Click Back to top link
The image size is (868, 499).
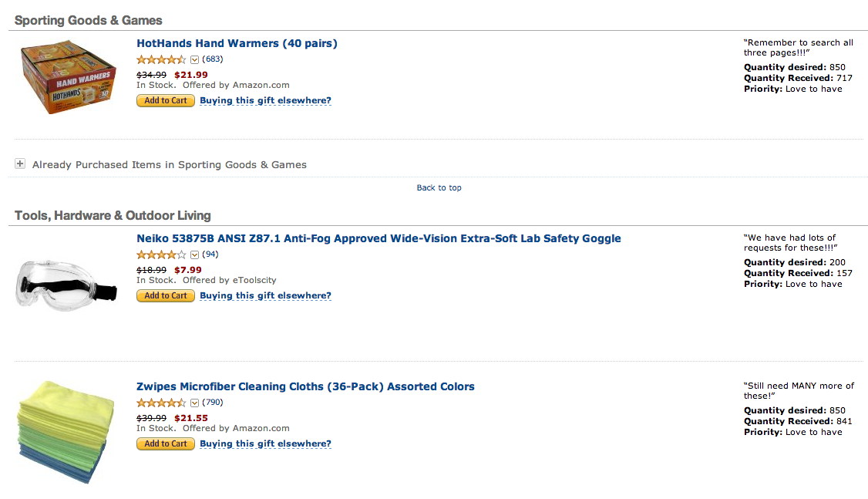coord(439,187)
